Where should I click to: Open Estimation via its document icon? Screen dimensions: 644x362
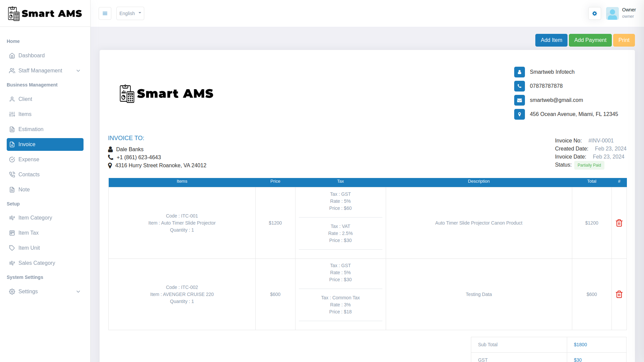click(x=12, y=129)
